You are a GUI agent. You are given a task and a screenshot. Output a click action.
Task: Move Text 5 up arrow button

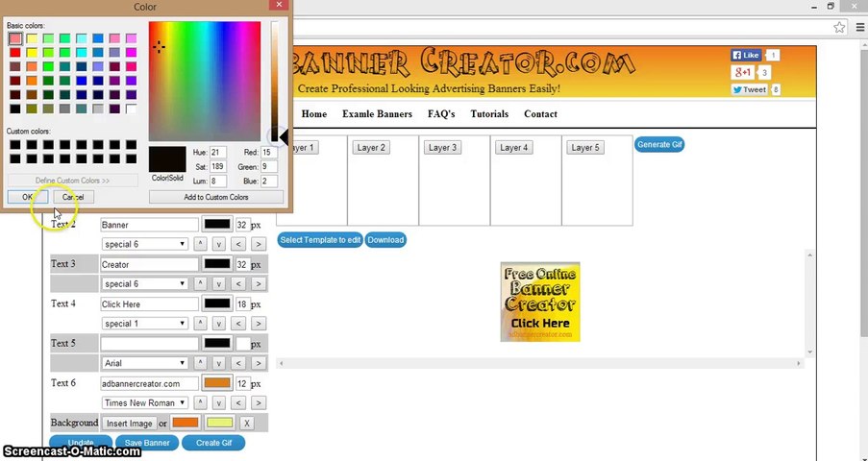point(200,363)
